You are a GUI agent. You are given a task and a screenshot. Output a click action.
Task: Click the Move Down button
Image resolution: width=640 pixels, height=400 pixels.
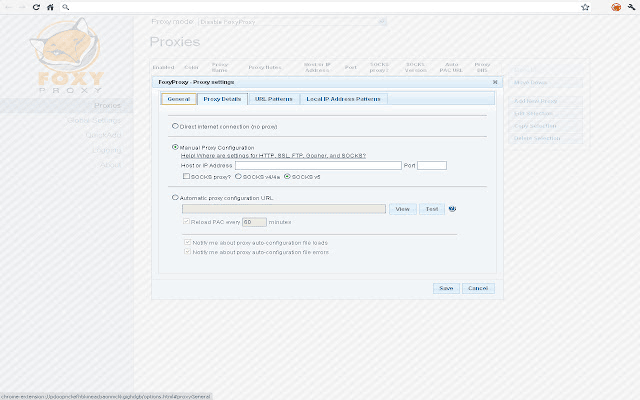pyautogui.click(x=546, y=82)
